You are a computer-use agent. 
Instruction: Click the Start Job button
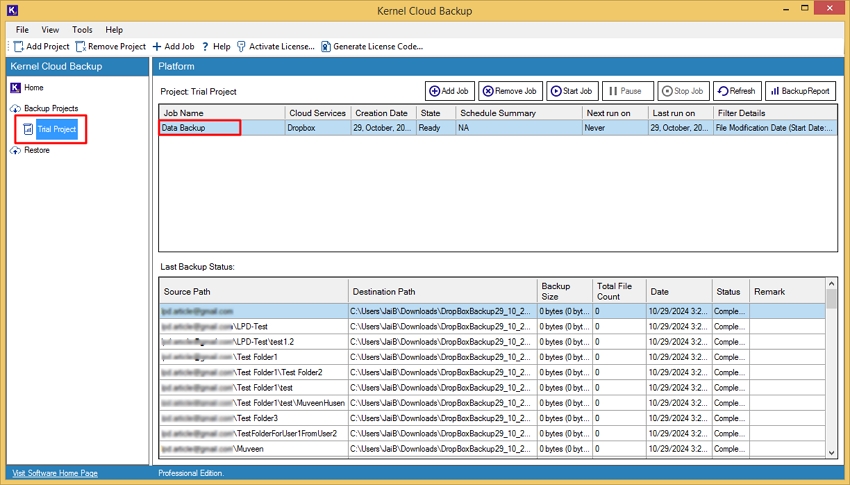(572, 91)
